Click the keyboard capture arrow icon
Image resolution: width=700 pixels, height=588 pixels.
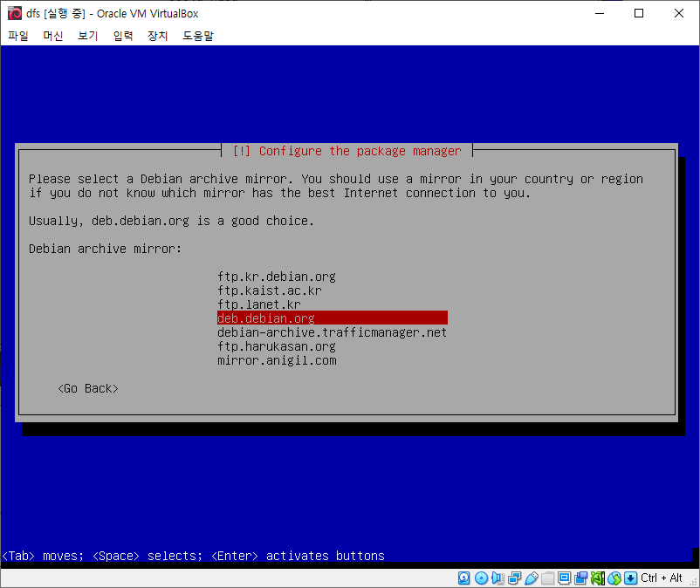[630, 578]
